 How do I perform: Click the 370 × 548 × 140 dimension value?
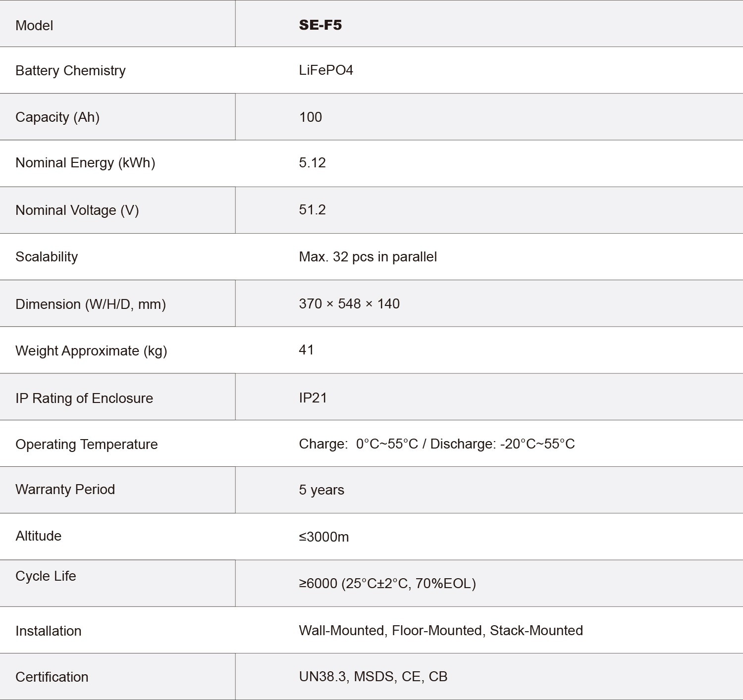click(349, 303)
